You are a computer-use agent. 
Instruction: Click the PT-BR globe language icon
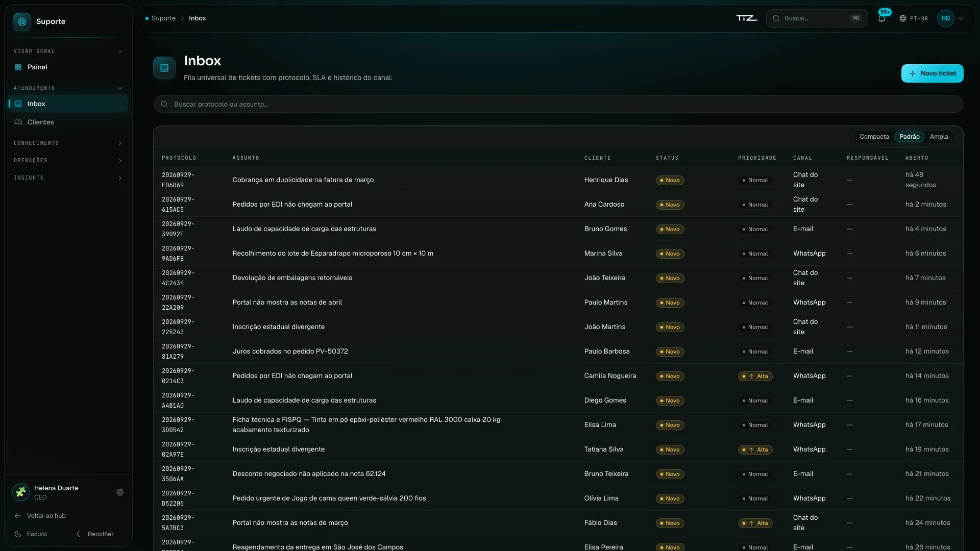[903, 18]
